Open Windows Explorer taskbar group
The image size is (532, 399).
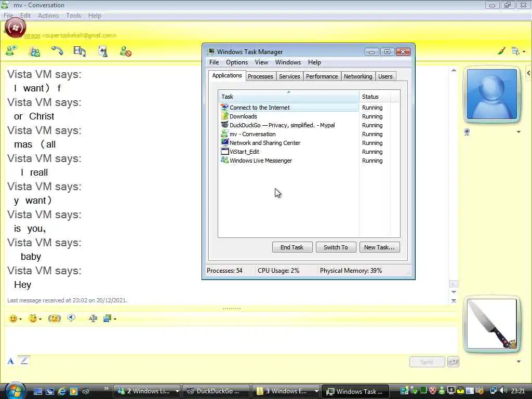[x=286, y=391]
